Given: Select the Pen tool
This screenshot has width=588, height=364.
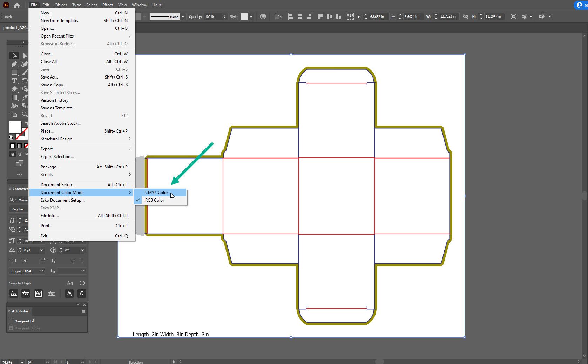Looking at the screenshot, I should point(14,64).
